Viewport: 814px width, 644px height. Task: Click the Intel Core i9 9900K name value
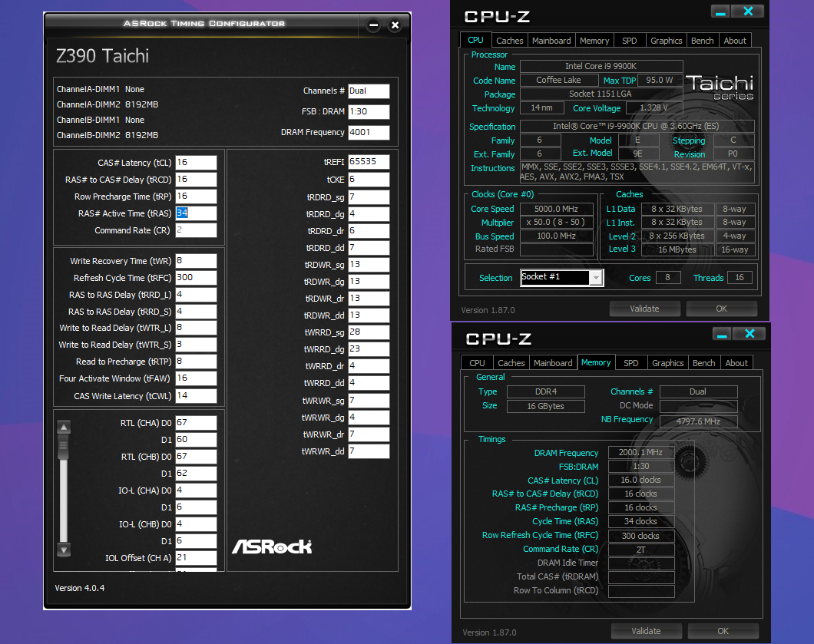(601, 67)
